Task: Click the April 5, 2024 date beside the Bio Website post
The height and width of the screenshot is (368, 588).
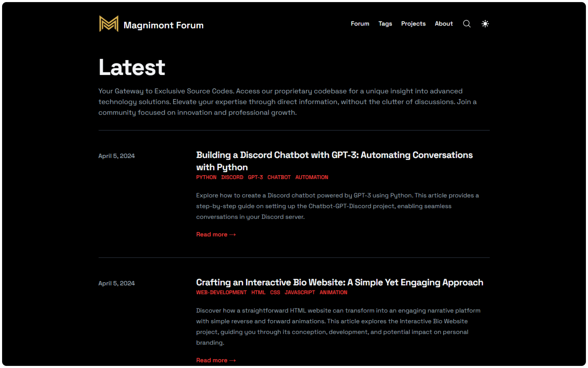Action: tap(116, 283)
